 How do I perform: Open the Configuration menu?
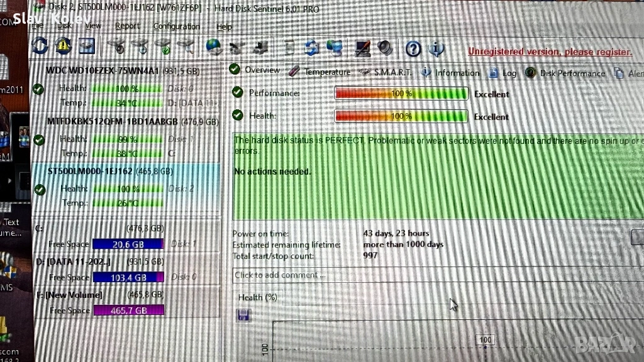tap(177, 26)
